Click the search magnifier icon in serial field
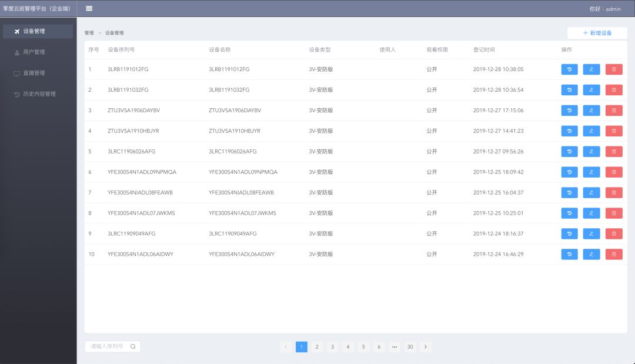 pos(133,347)
